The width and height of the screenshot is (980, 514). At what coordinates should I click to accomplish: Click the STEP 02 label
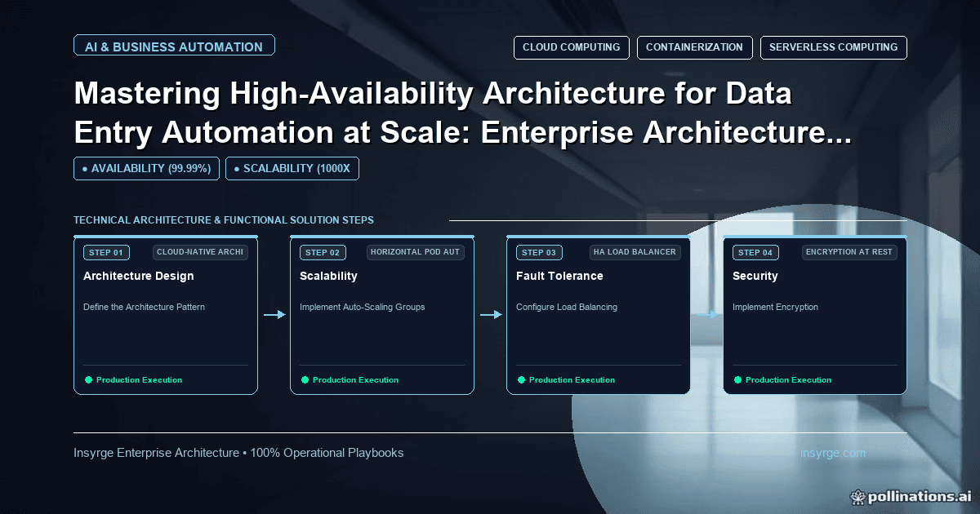pos(323,252)
